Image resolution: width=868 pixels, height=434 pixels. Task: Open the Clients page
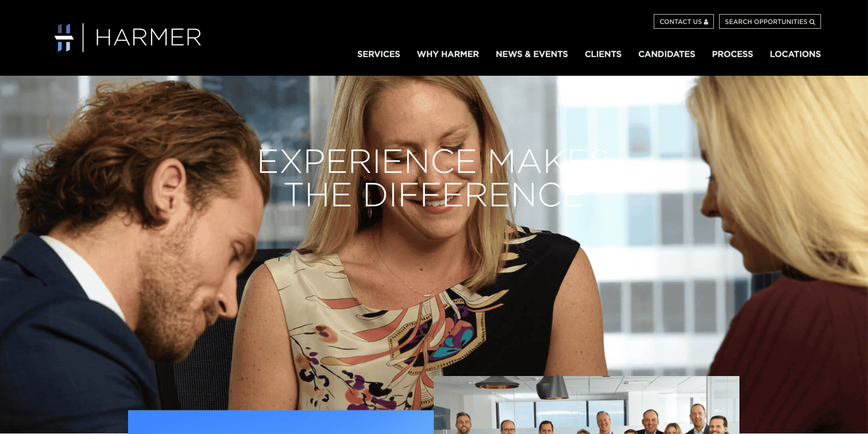603,54
